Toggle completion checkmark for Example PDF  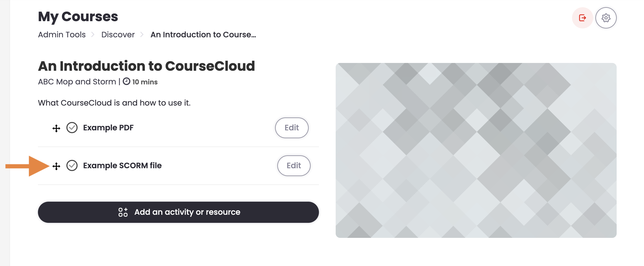pyautogui.click(x=72, y=128)
